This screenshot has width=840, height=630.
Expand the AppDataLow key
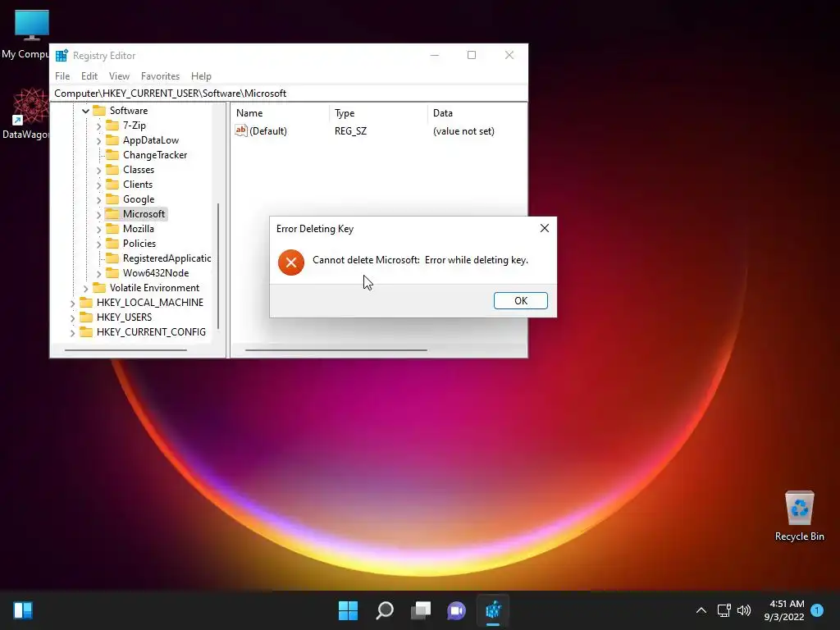click(98, 141)
